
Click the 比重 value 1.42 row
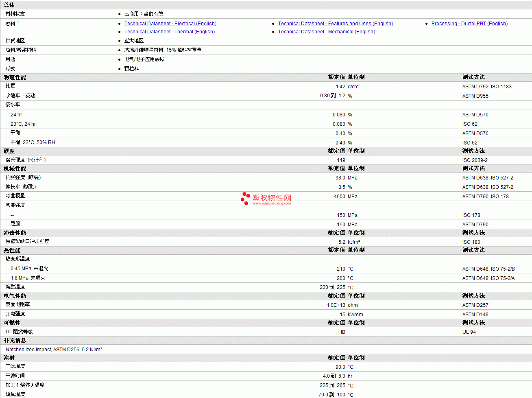click(x=266, y=86)
